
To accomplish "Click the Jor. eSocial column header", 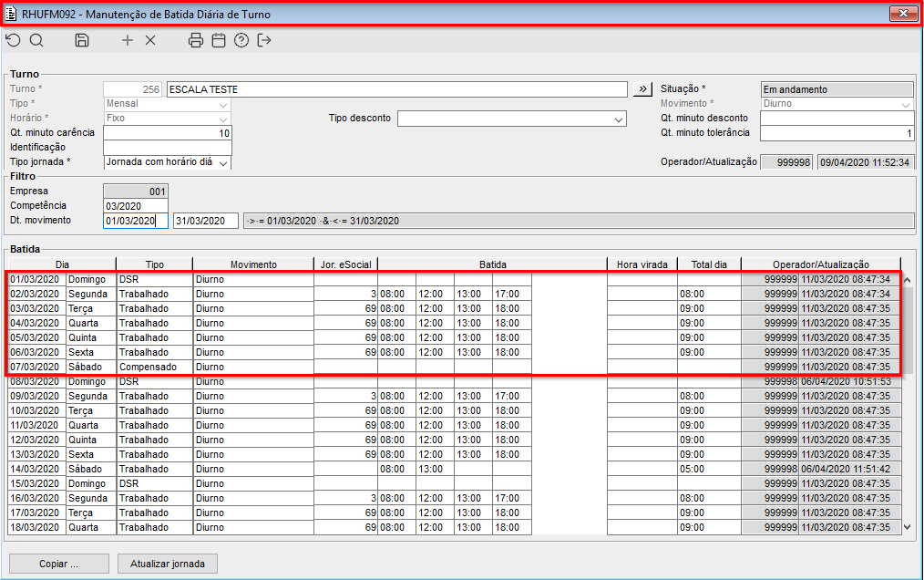I will (346, 264).
